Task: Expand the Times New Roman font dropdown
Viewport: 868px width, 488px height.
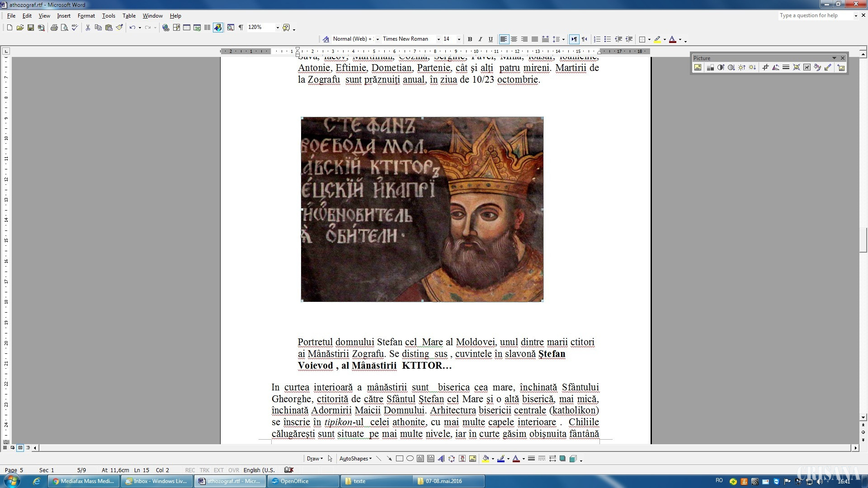Action: (x=438, y=39)
